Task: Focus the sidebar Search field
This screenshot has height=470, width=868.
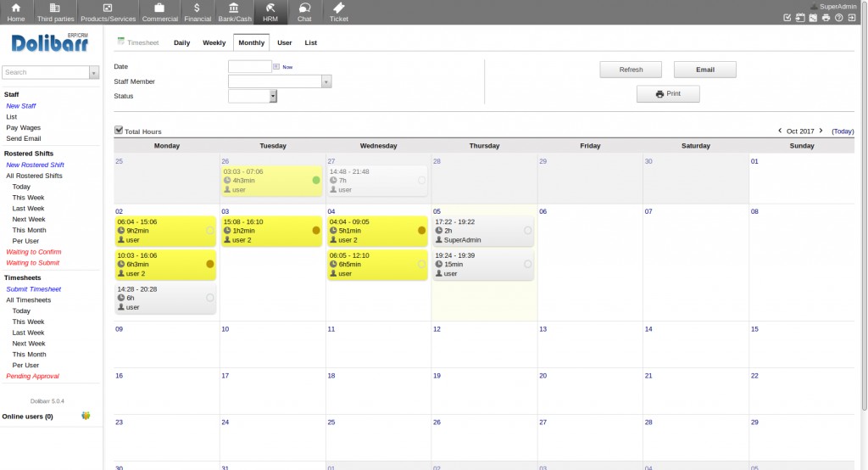Action: click(46, 72)
